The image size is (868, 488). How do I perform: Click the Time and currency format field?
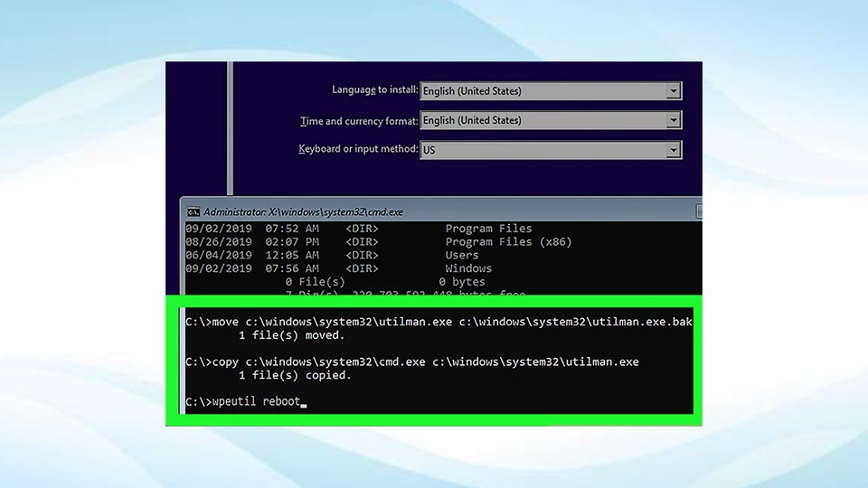(542, 120)
